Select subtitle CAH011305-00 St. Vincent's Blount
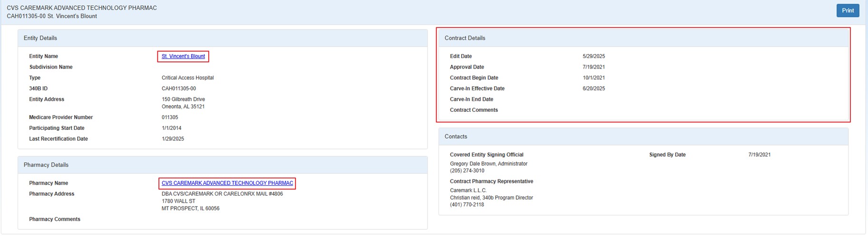This screenshot has height=236, width=868. (x=52, y=16)
